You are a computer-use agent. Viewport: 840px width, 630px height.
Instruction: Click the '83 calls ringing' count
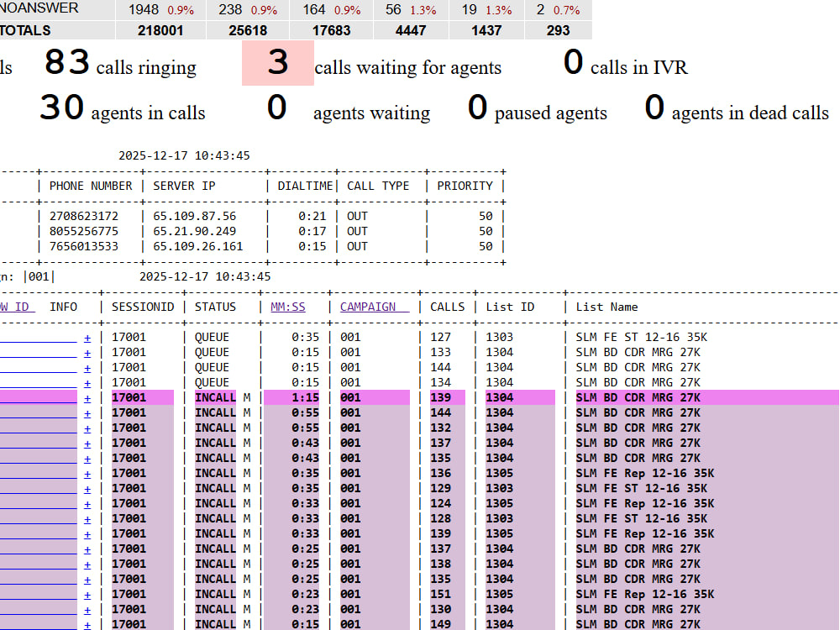click(67, 61)
